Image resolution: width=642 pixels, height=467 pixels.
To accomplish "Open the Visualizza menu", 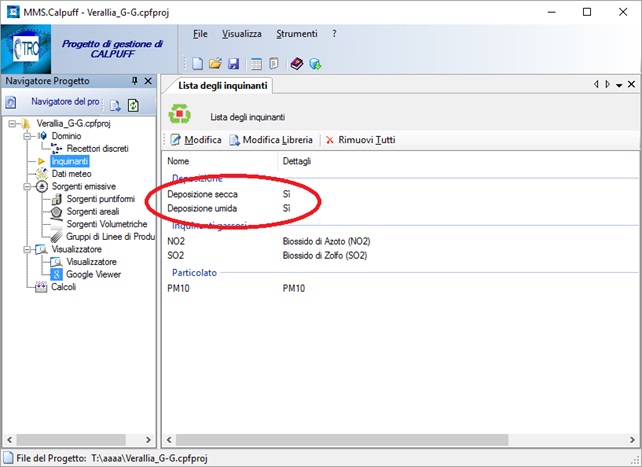I will (x=242, y=34).
